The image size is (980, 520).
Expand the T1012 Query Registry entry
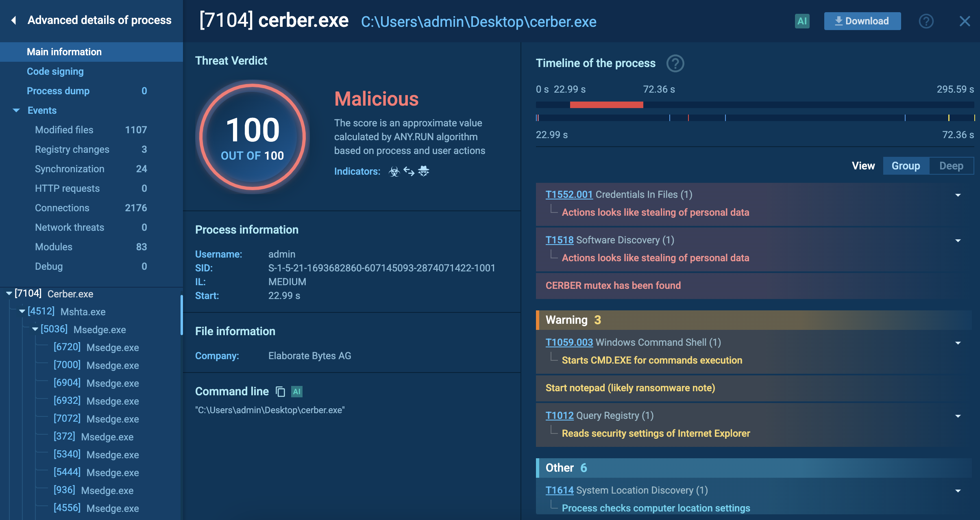click(x=958, y=416)
